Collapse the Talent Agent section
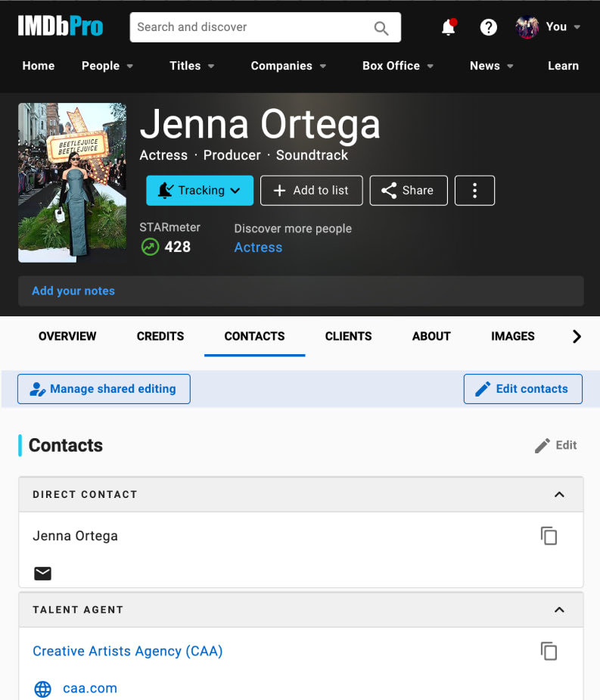Screen dimensions: 600x700 (x=559, y=610)
